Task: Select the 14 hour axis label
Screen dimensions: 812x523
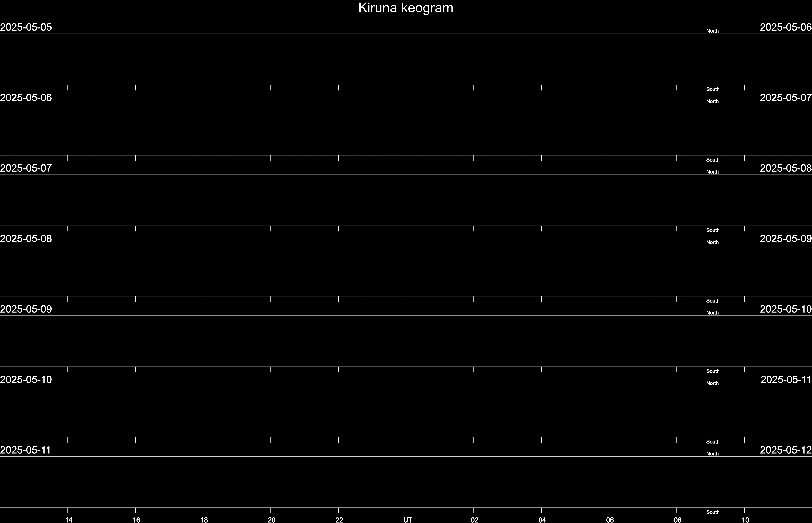Action: (69, 520)
